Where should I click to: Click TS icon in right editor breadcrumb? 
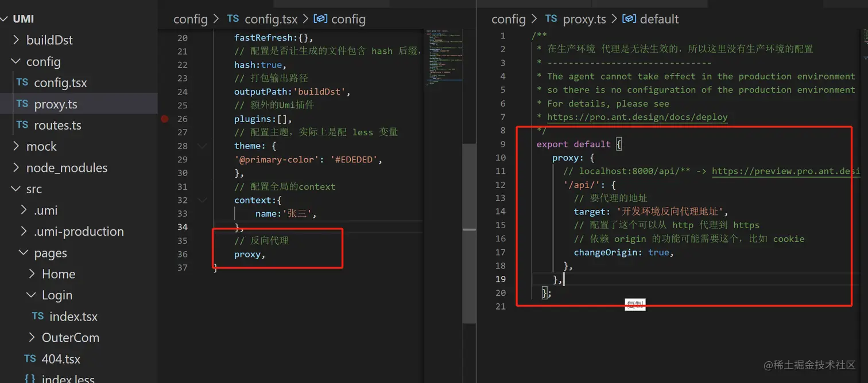(x=551, y=18)
